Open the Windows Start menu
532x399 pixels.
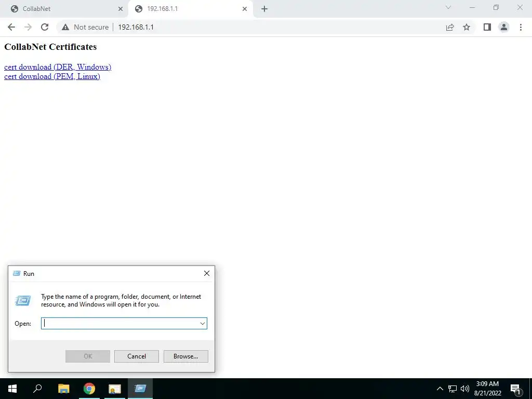(12, 389)
